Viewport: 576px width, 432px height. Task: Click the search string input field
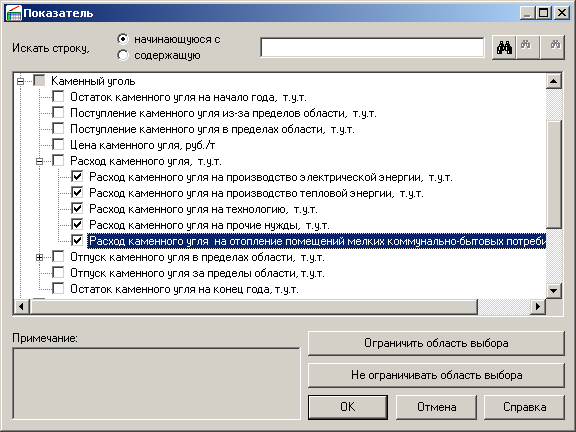[372, 47]
